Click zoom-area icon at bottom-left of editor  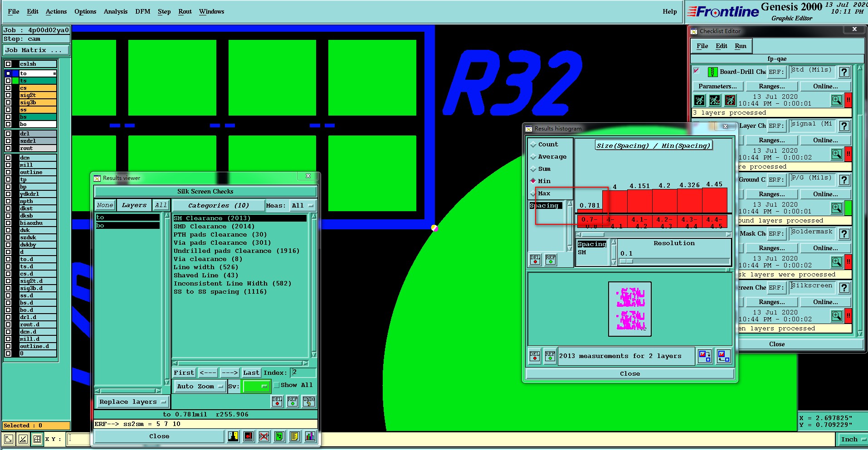9,439
